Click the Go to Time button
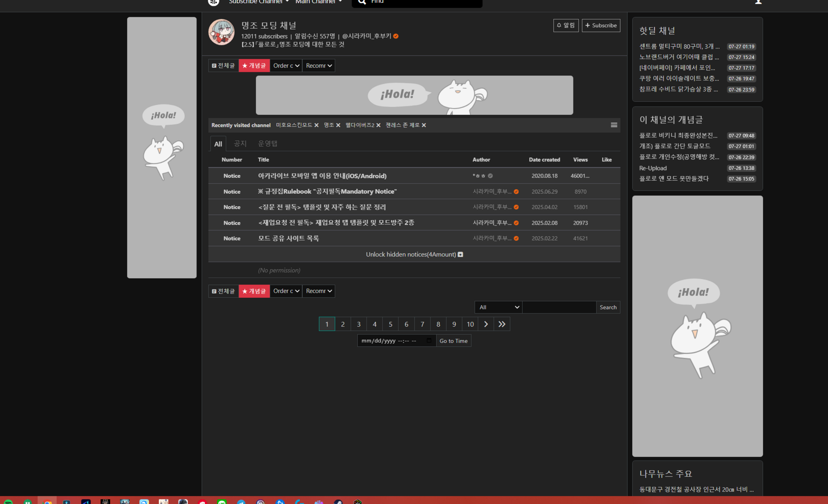Screen dimensions: 828x504 (x=453, y=341)
